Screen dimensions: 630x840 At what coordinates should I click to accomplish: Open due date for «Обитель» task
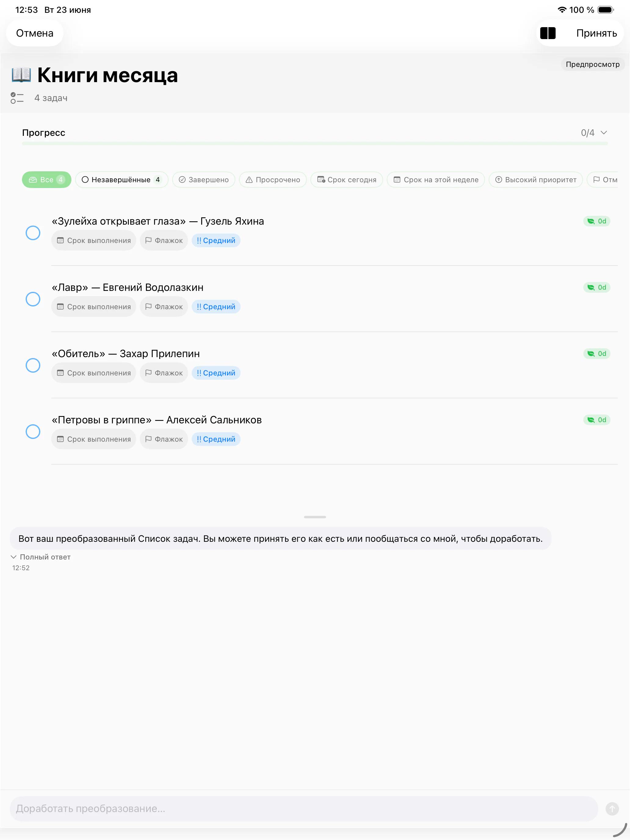(x=93, y=373)
